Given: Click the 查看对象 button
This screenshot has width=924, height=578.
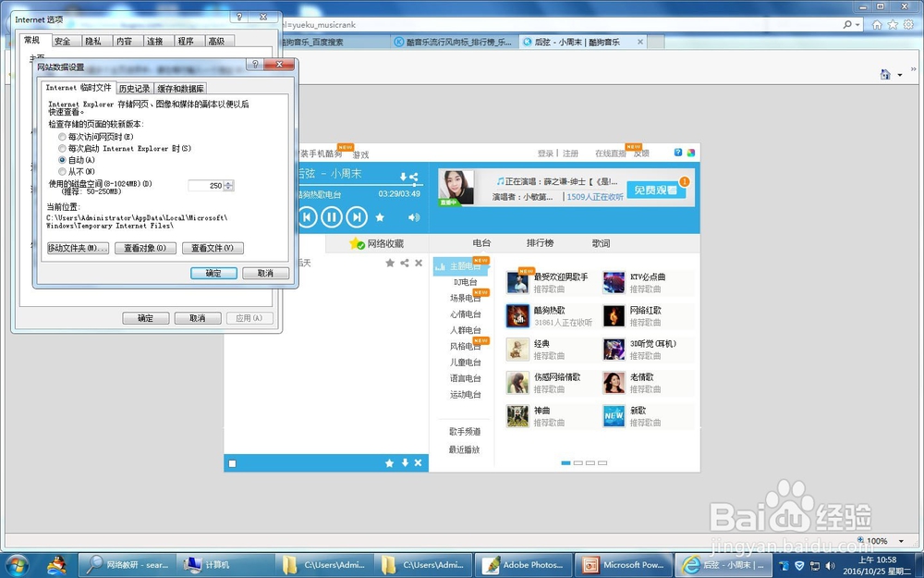Looking at the screenshot, I should pos(145,248).
